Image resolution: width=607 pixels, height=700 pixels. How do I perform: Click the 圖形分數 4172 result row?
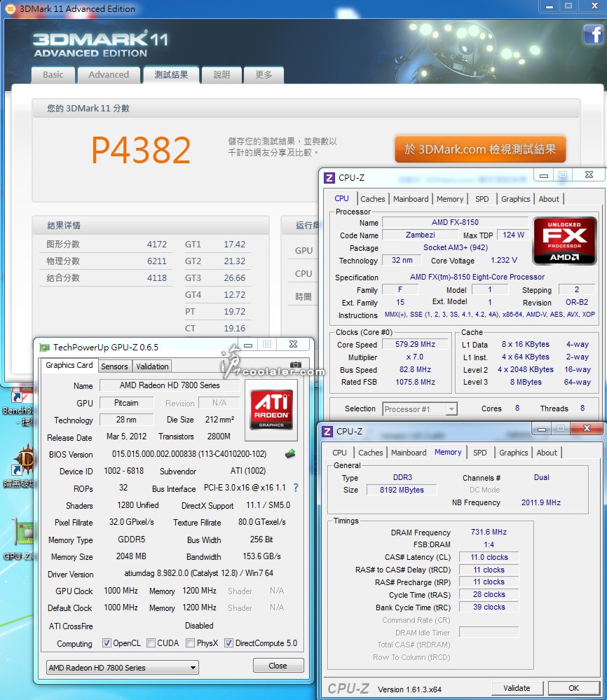click(x=107, y=245)
